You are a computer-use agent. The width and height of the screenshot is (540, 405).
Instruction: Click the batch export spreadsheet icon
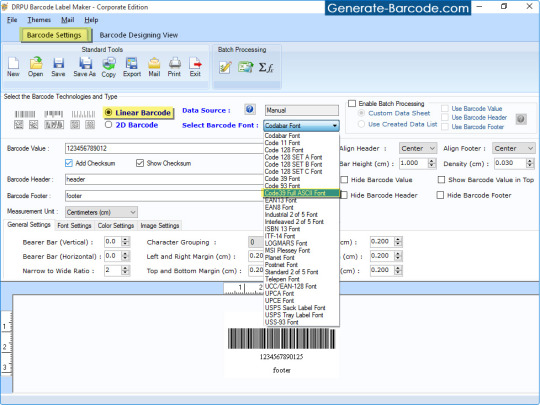[x=246, y=66]
